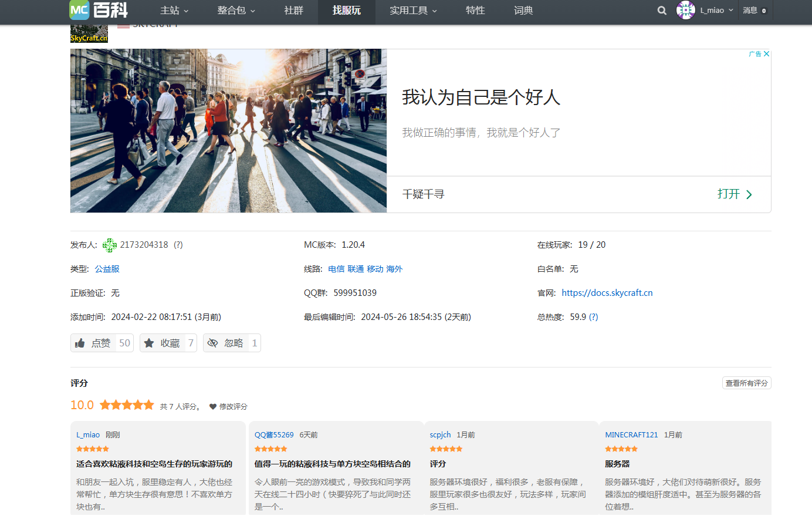Click the 联通 line link
812x519 pixels.
pyautogui.click(x=356, y=269)
